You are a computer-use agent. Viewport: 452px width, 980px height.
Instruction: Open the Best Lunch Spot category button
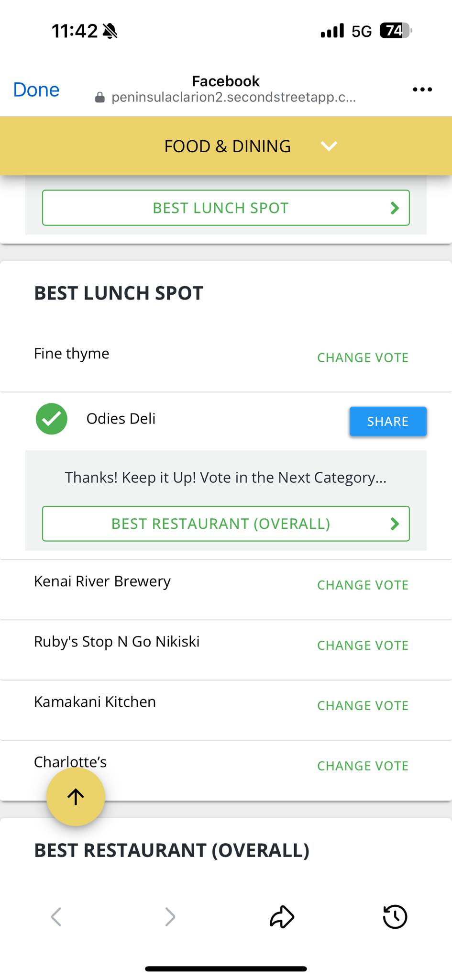pos(226,208)
